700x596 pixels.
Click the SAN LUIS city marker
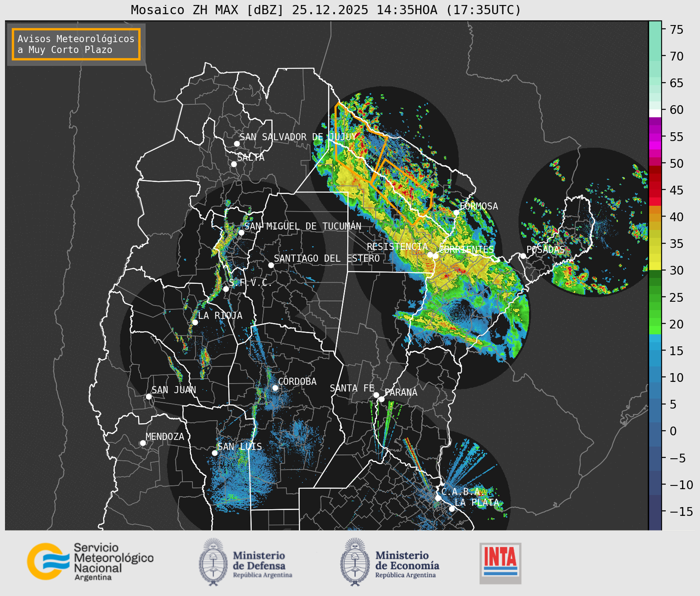215,453
